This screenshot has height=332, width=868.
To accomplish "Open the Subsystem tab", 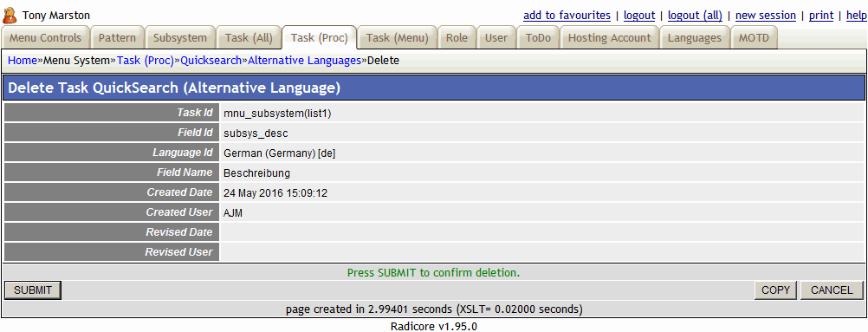I will click(x=180, y=38).
